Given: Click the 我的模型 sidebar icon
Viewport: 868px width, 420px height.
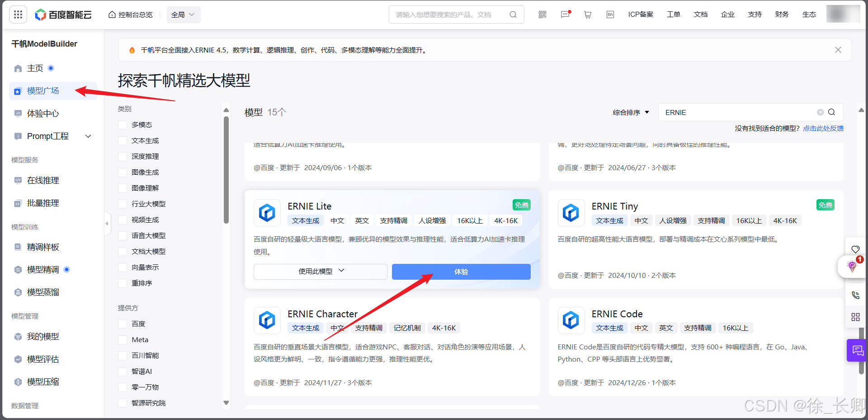Looking at the screenshot, I should (x=18, y=337).
